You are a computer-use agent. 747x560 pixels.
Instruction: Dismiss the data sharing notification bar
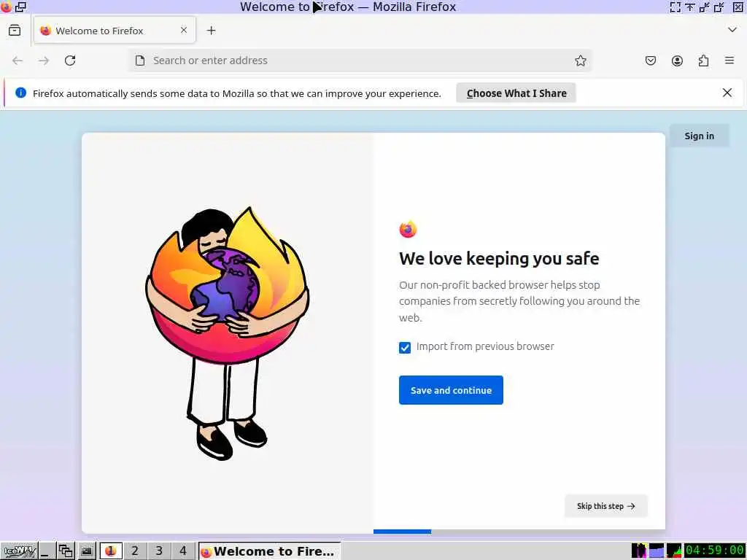point(727,93)
